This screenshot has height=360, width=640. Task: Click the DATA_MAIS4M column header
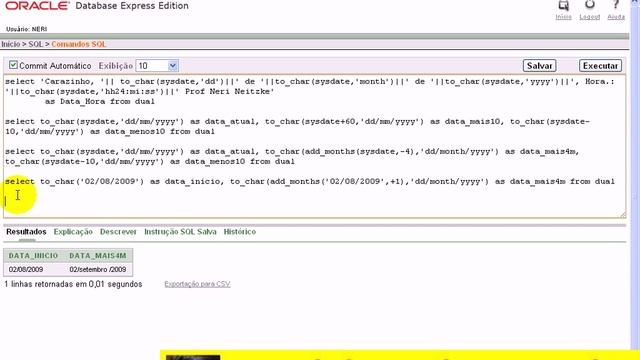[x=98, y=256]
